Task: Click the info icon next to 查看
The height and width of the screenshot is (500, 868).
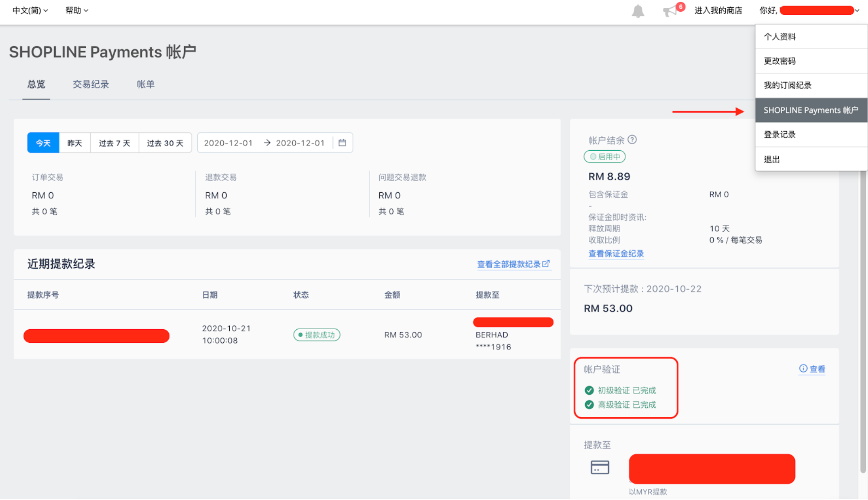Action: 803,368
